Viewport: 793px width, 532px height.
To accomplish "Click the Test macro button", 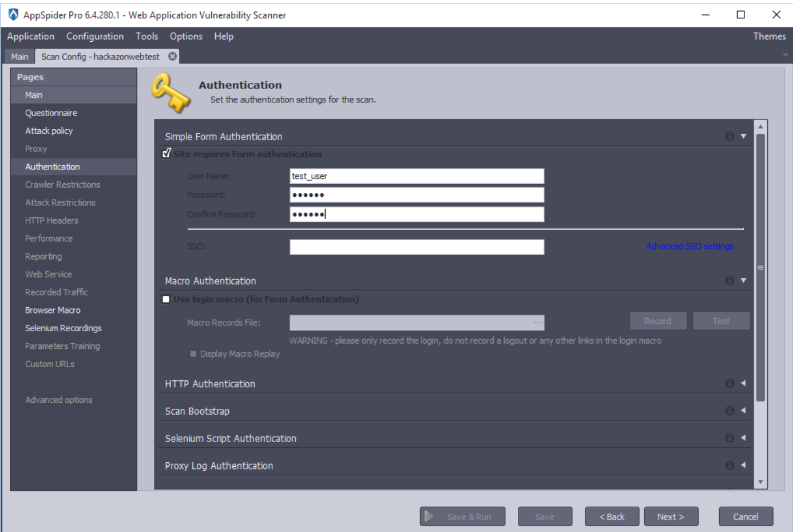I will tap(721, 321).
